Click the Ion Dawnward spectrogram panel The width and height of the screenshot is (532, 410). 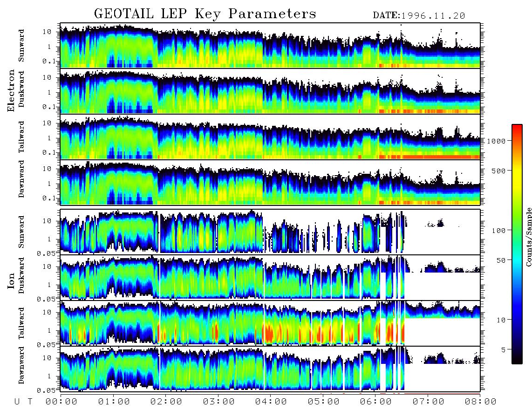[270, 369]
